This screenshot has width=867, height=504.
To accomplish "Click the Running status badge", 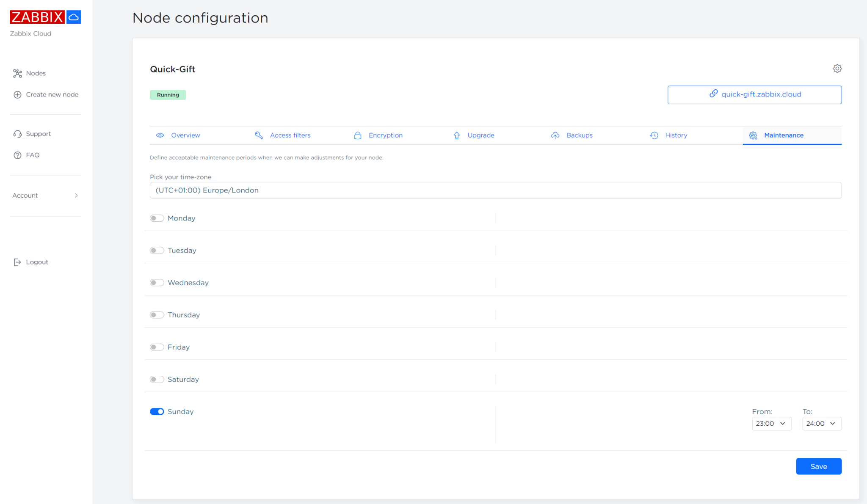I will 168,94.
